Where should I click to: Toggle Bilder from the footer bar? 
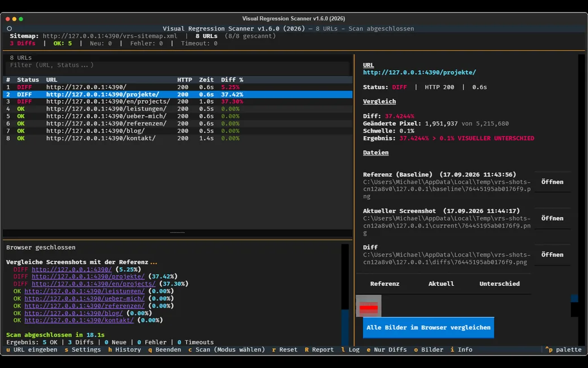pyautogui.click(x=429, y=350)
